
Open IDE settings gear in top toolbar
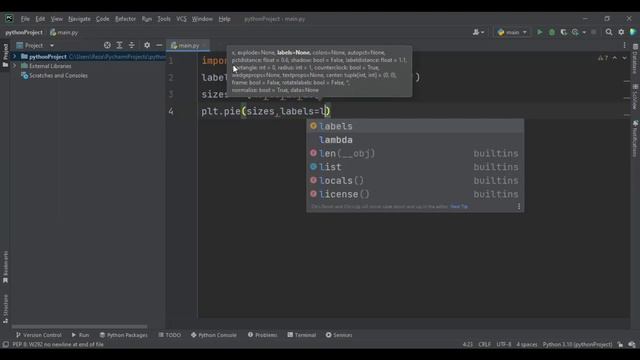[x=621, y=32]
